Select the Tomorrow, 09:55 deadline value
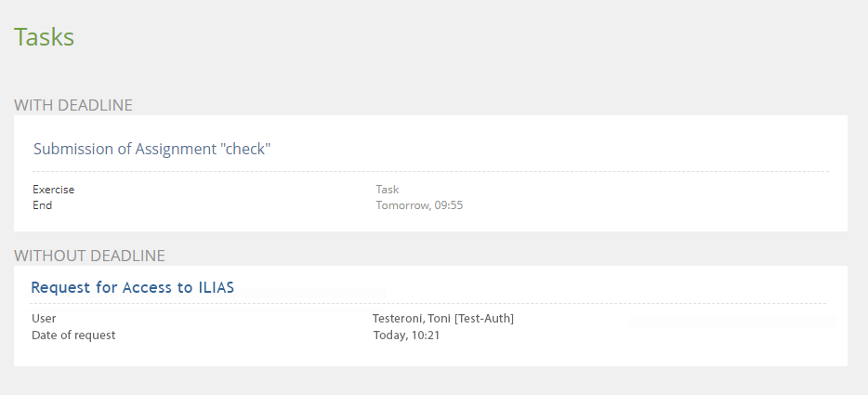Image resolution: width=868 pixels, height=395 pixels. [419, 205]
